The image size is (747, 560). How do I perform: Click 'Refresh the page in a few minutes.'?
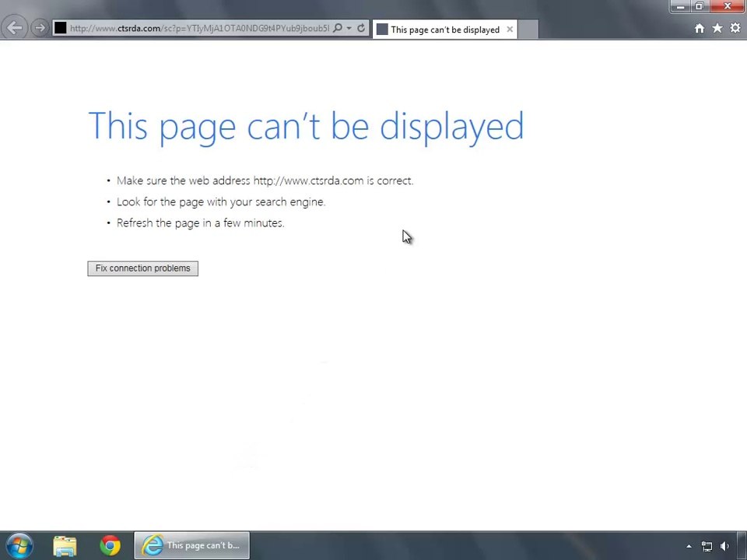click(201, 223)
